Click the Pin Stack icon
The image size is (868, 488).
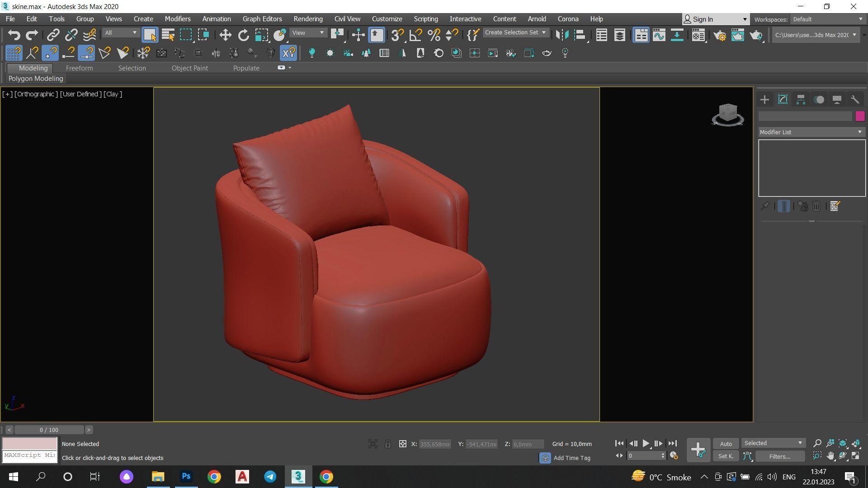[765, 206]
